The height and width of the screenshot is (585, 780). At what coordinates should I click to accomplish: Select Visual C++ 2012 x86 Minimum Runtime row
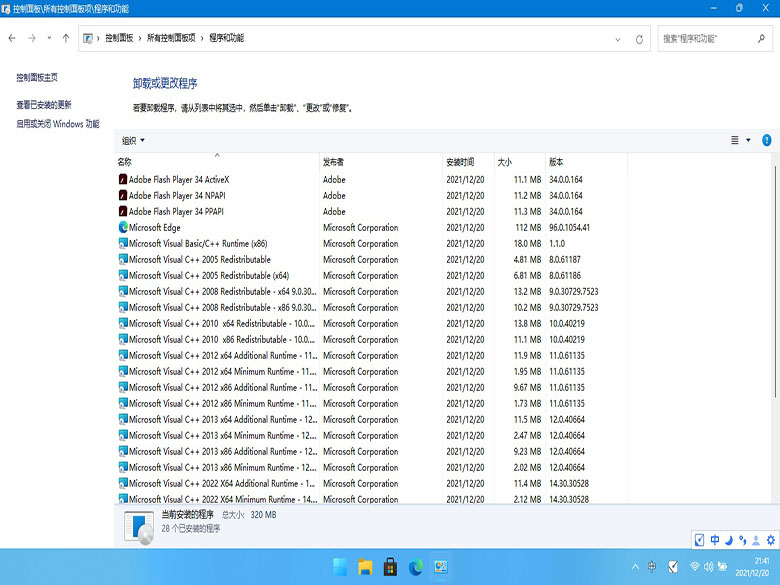(371, 403)
